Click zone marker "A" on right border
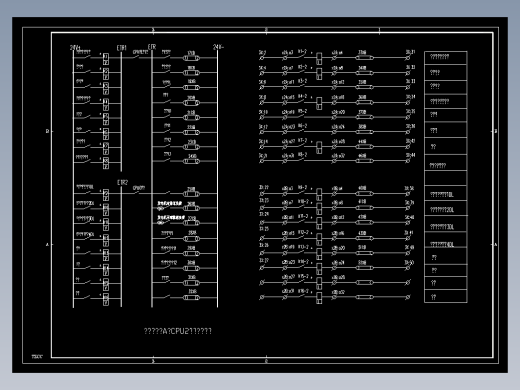Viewport: 520px width, 390px height. [x=496, y=245]
